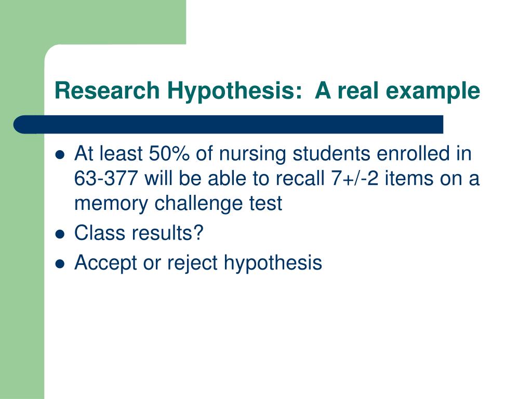Click the word 'Hypothesis:' in the title
The height and width of the screenshot is (399, 532).
(x=234, y=91)
